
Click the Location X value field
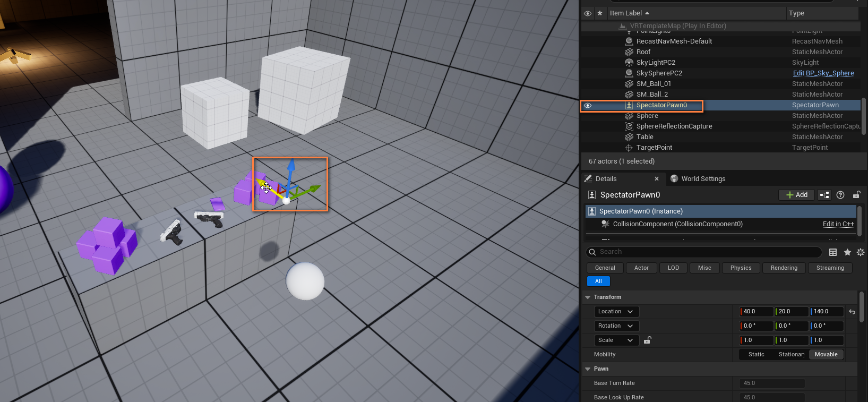click(757, 312)
